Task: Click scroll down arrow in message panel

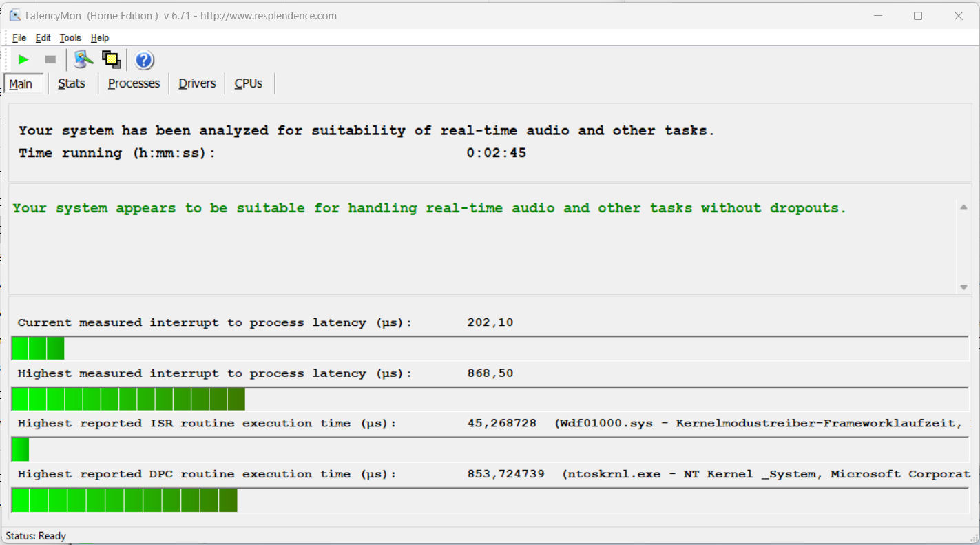Action: tap(963, 287)
